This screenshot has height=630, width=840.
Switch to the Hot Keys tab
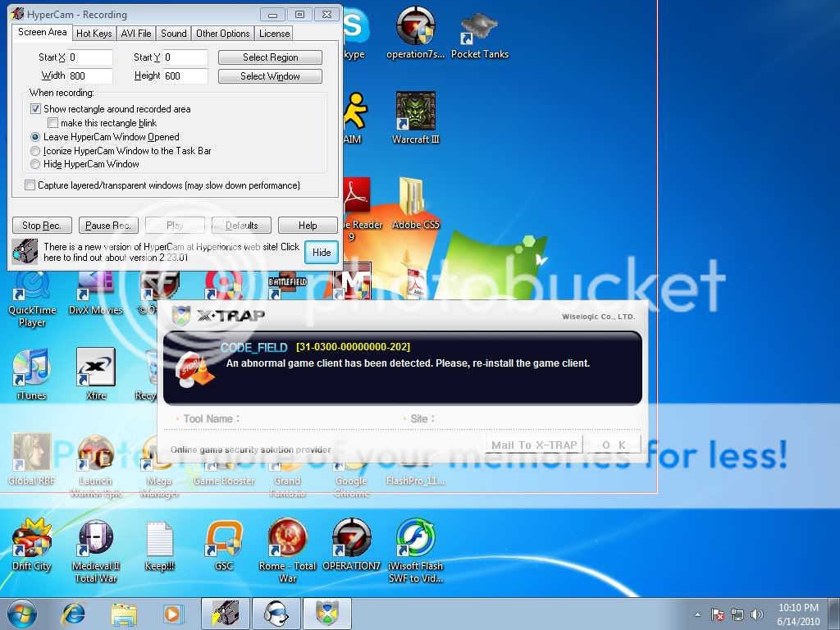(x=94, y=34)
